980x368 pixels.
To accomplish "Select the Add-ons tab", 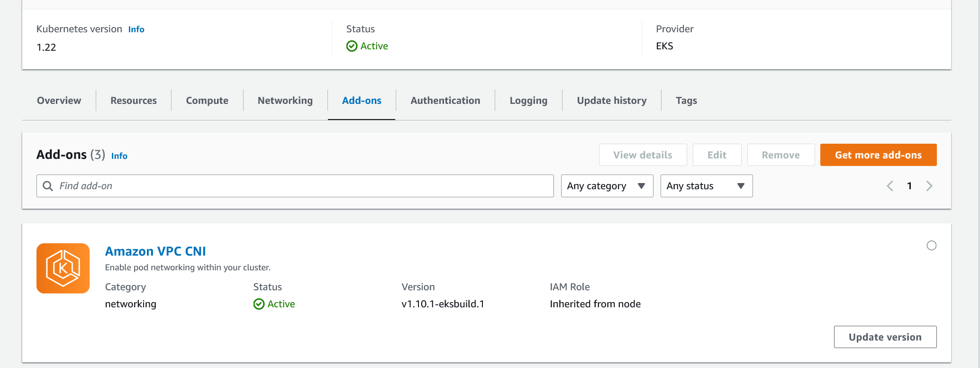I will [x=362, y=101].
